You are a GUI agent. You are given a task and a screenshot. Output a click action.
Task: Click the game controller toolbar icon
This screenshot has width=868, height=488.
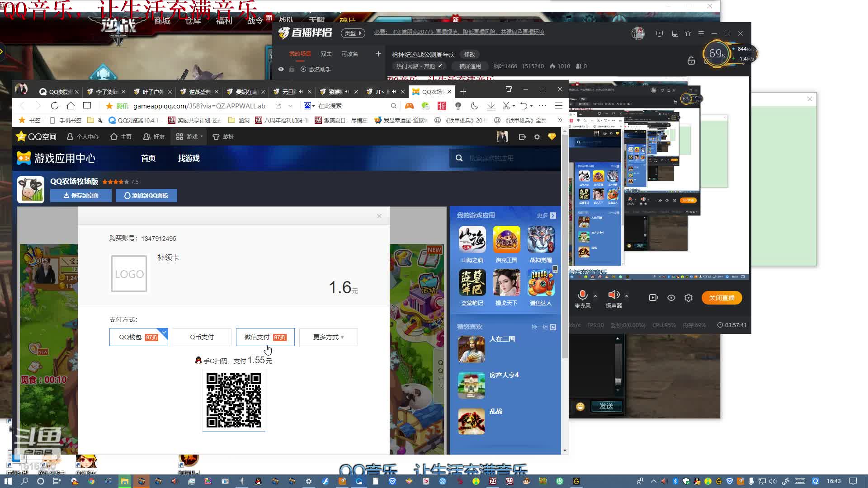click(x=409, y=106)
